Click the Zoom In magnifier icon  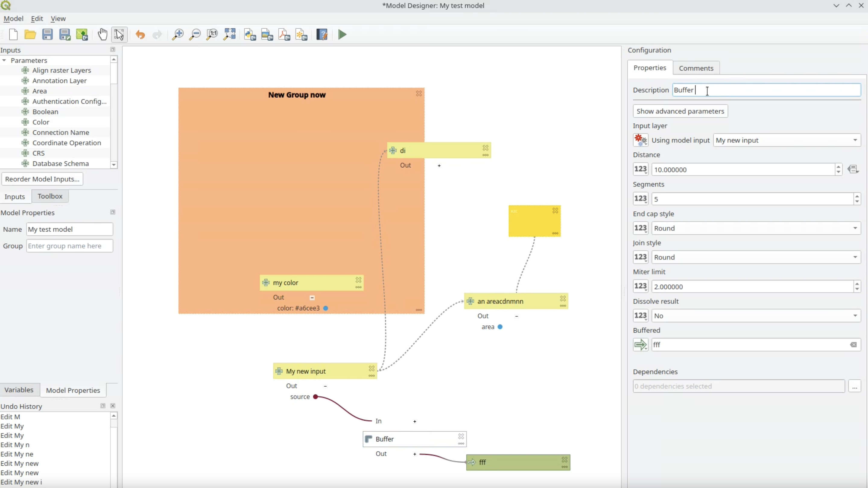pyautogui.click(x=178, y=34)
